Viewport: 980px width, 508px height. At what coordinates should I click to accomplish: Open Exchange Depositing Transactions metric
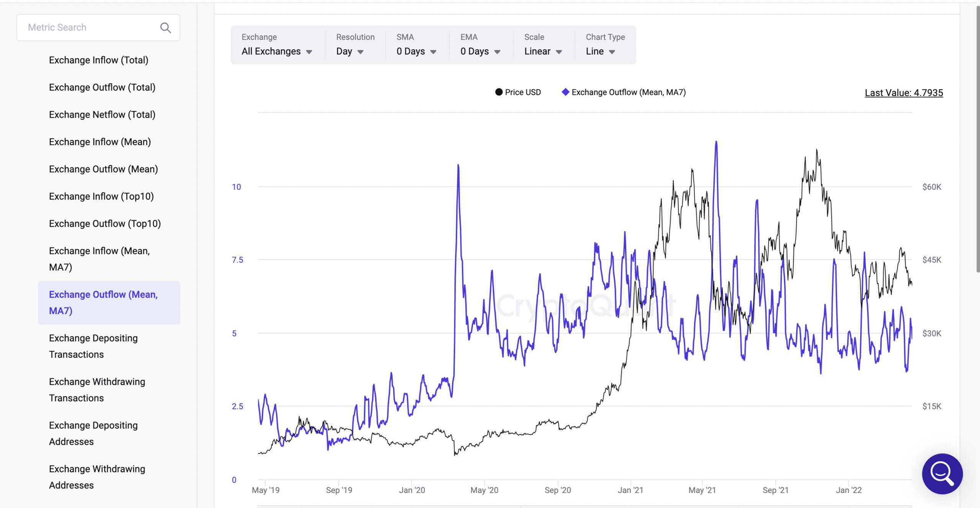(93, 346)
